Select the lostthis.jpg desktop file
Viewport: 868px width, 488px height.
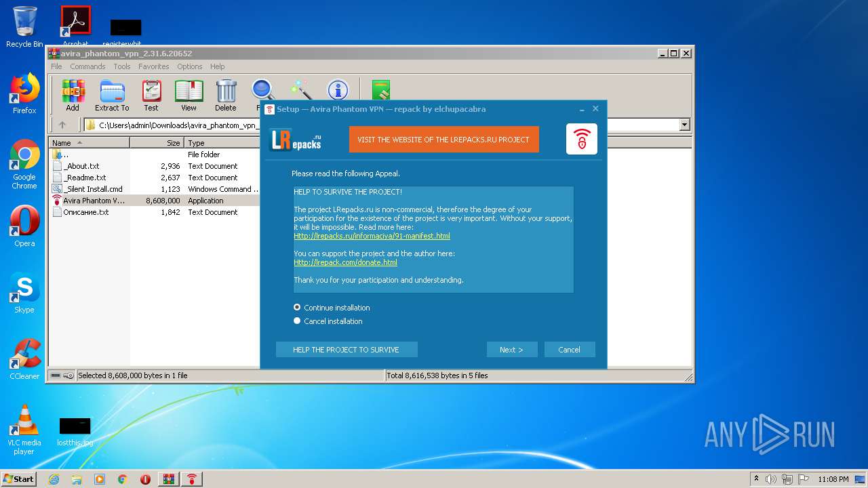tap(75, 432)
